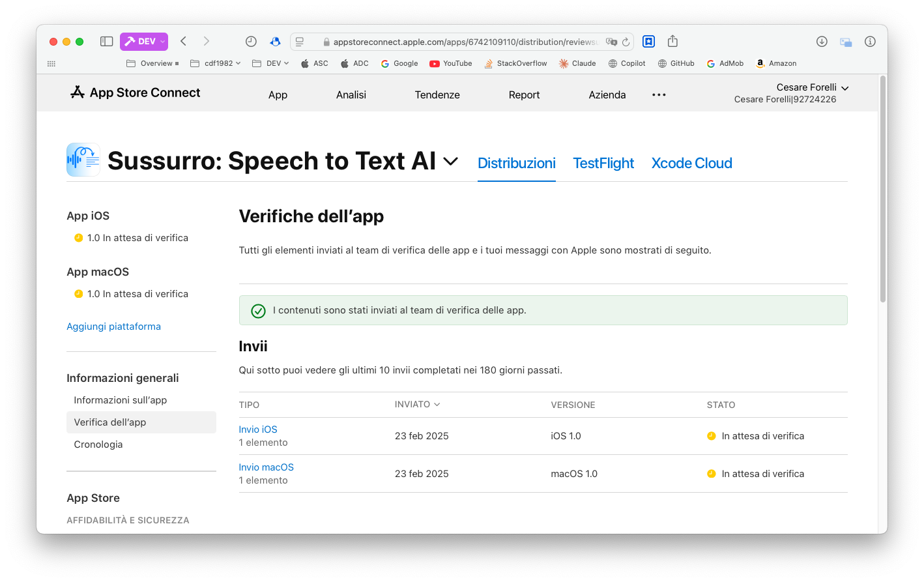Screen dimensions: 924x582
Task: Go back with the left arrow
Action: click(184, 42)
